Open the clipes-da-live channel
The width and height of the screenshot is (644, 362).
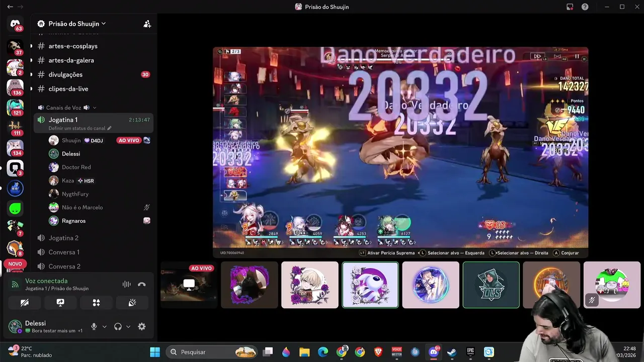coord(68,89)
